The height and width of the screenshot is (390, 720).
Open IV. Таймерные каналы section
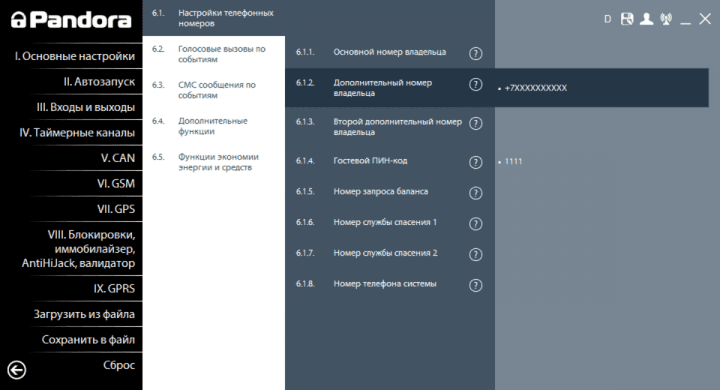77,133
